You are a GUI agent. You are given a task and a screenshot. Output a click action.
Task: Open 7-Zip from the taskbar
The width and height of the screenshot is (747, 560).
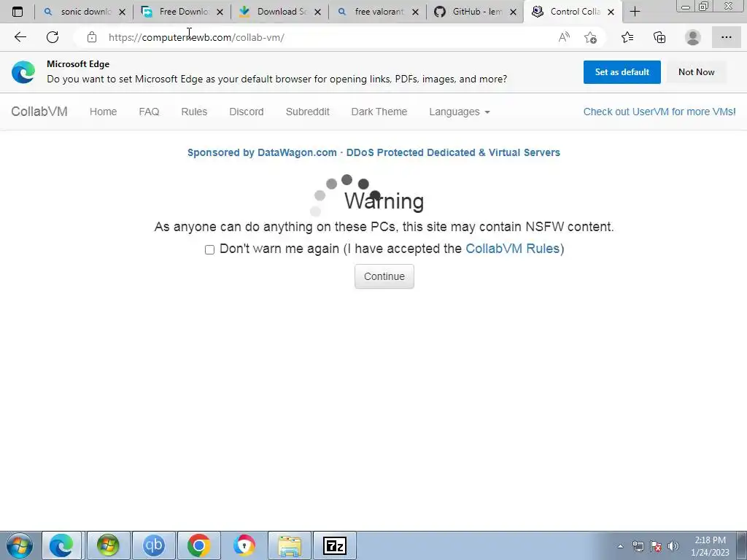[334, 545]
